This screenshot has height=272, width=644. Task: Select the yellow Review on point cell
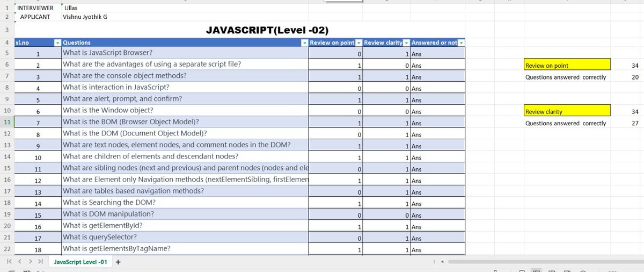(568, 66)
